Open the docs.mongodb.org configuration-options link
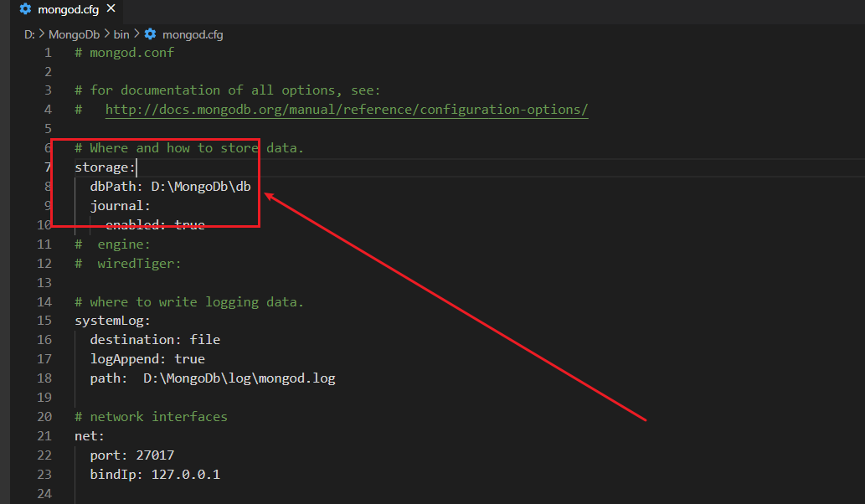 coord(347,109)
